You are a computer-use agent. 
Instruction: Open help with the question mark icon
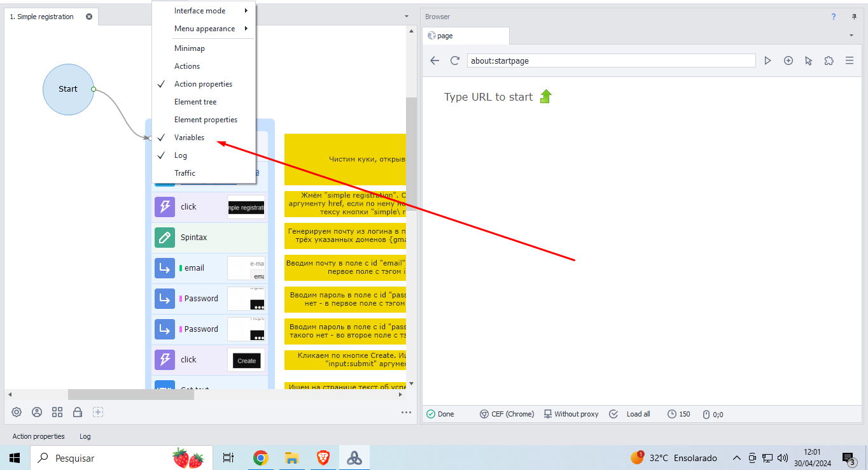pyautogui.click(x=834, y=17)
